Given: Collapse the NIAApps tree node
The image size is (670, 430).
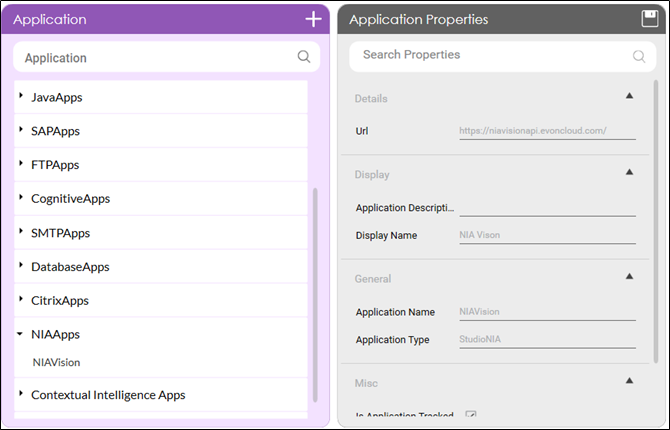Looking at the screenshot, I should 21,335.
